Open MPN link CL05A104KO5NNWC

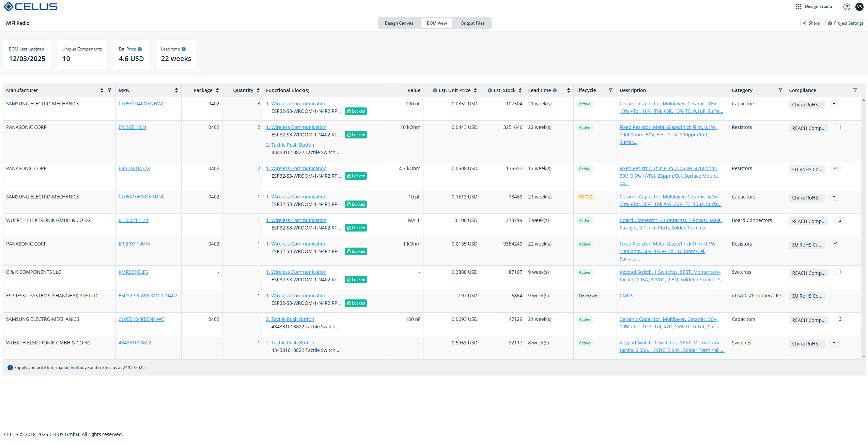pos(141,104)
